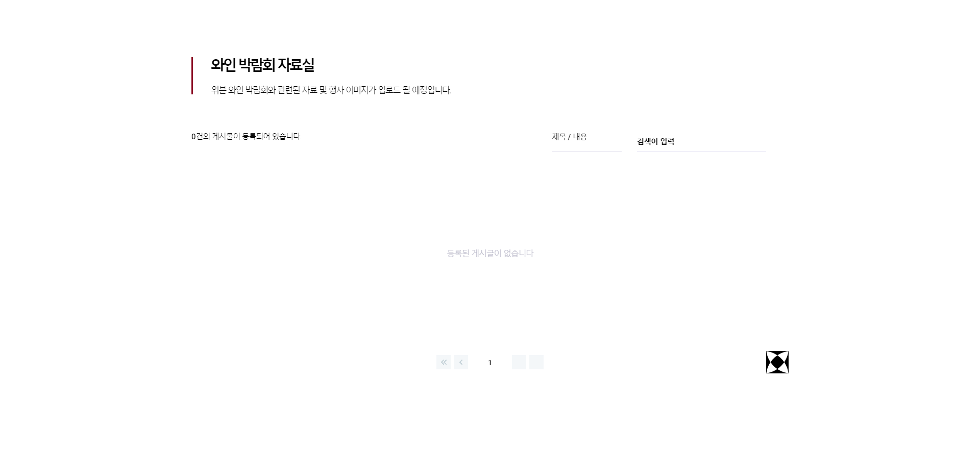Click the 게시물이 등록되어 있습니다 count text
Screen dimensions: 980x455
(249, 136)
